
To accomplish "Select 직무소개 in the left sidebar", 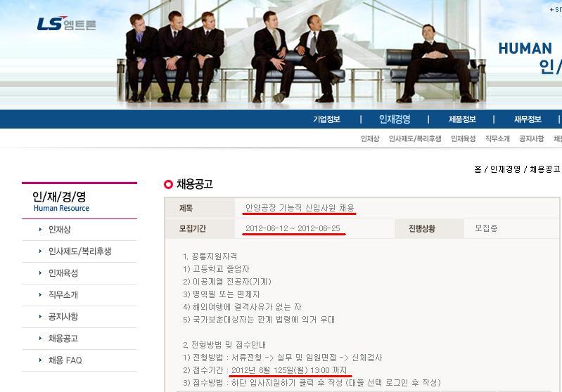I will pyautogui.click(x=63, y=295).
